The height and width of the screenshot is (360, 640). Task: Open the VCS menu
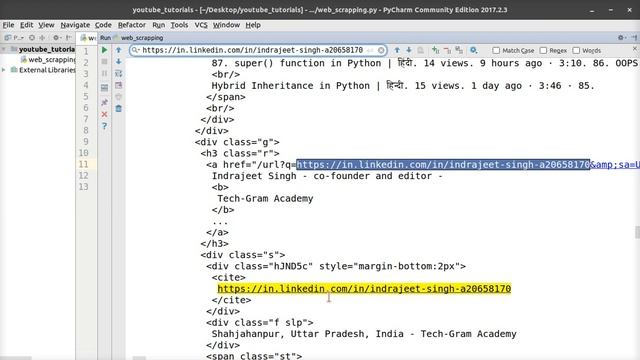[201, 25]
